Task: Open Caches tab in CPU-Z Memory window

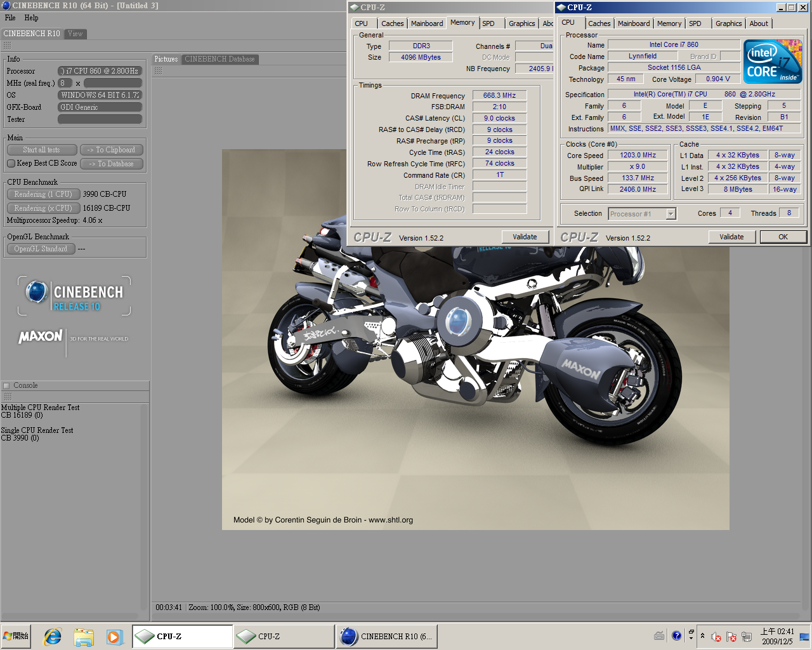Action: pyautogui.click(x=393, y=23)
